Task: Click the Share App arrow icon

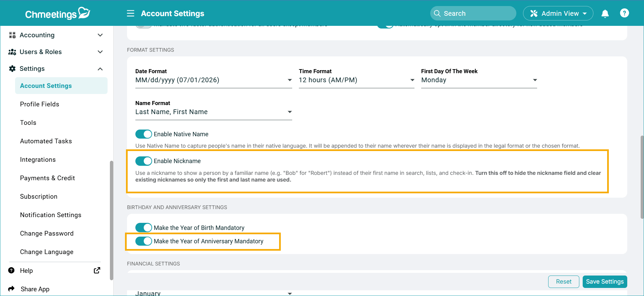Action: (x=11, y=289)
